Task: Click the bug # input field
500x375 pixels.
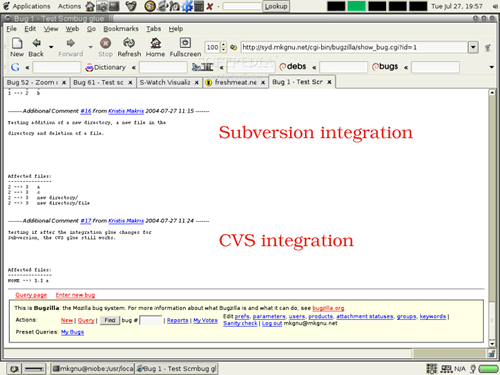Action: [151, 321]
